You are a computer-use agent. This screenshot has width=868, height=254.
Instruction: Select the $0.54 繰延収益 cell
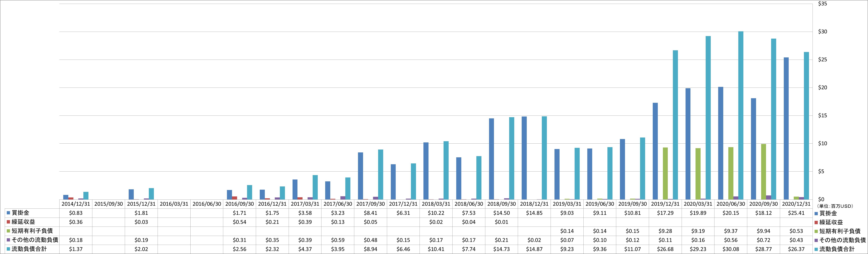[240, 222]
